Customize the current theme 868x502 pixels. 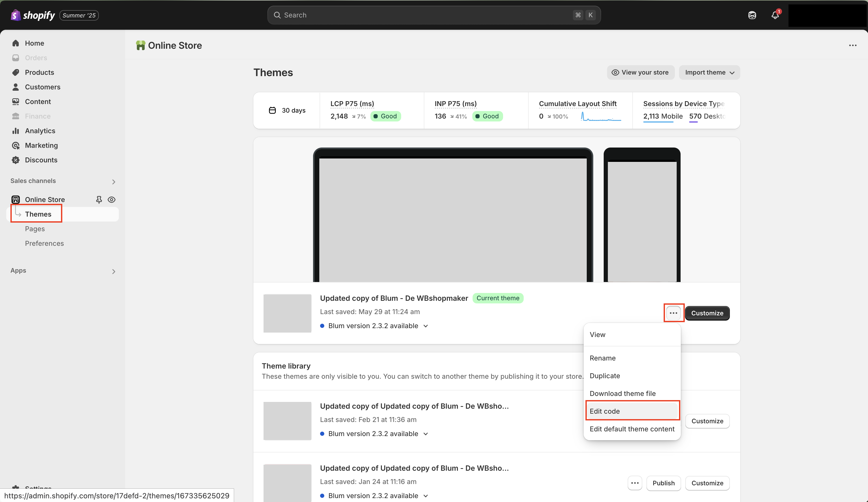(x=707, y=313)
